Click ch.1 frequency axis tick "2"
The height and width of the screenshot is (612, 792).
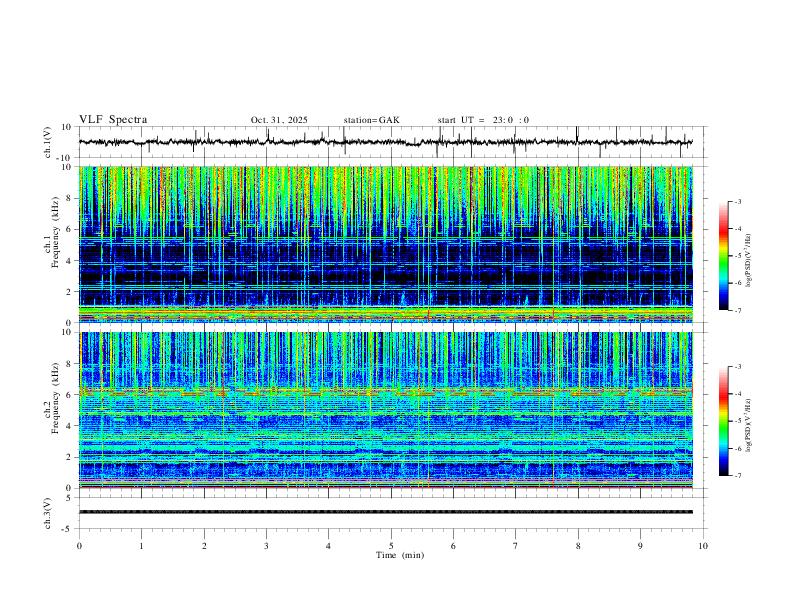(x=70, y=292)
